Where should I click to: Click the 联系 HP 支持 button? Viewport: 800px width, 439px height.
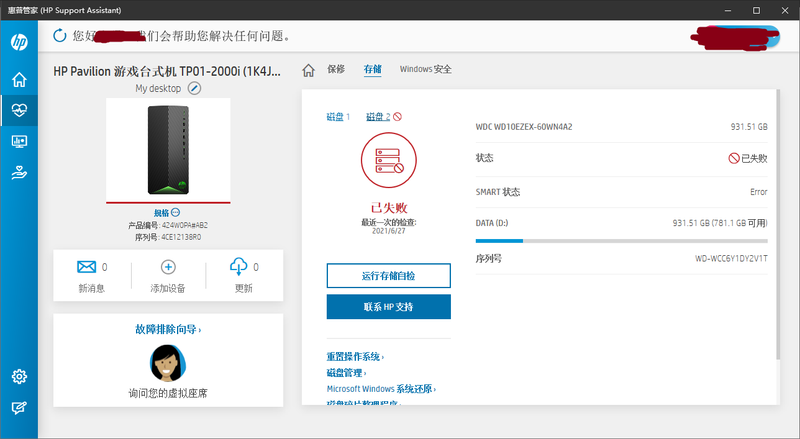pos(389,307)
